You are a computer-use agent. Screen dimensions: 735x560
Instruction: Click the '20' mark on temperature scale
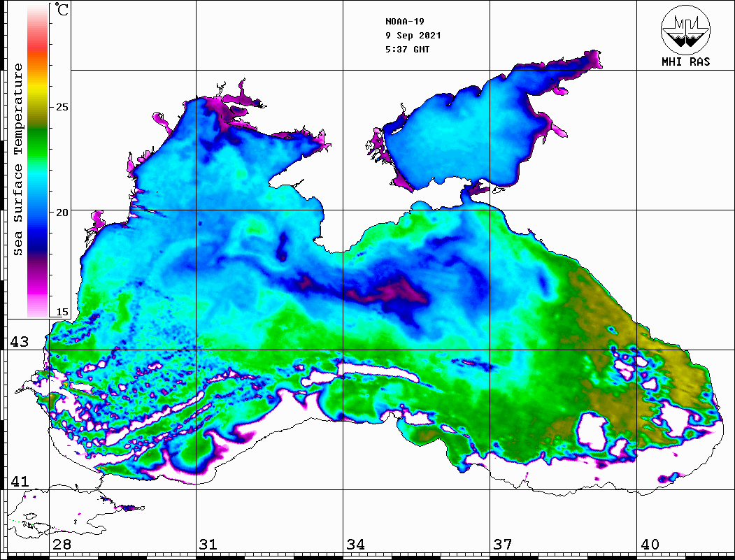click(x=62, y=213)
